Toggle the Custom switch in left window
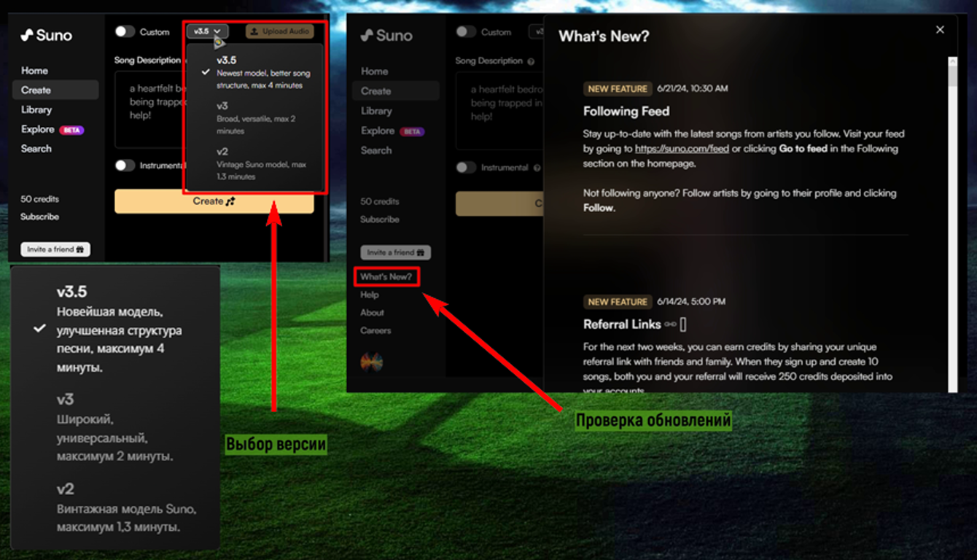 tap(125, 31)
